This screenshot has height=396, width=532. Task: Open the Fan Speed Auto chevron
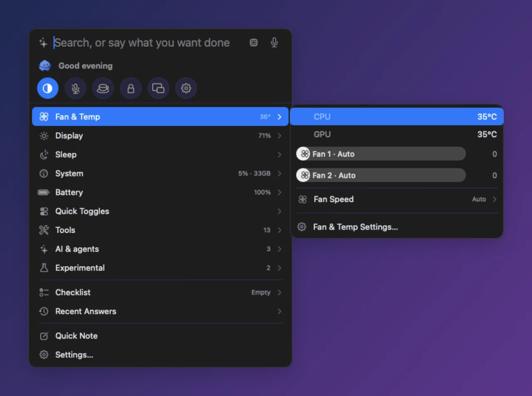[495, 199]
